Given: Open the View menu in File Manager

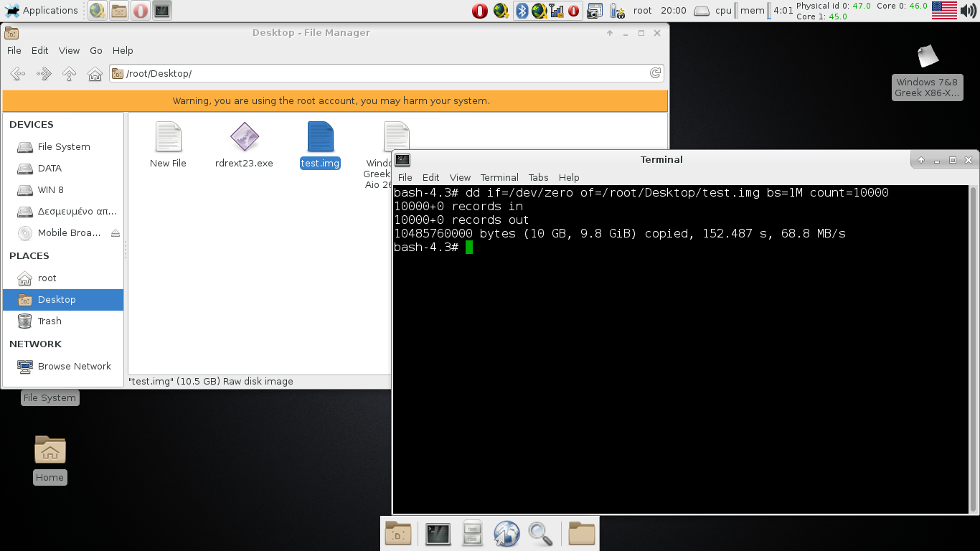Looking at the screenshot, I should click(69, 50).
